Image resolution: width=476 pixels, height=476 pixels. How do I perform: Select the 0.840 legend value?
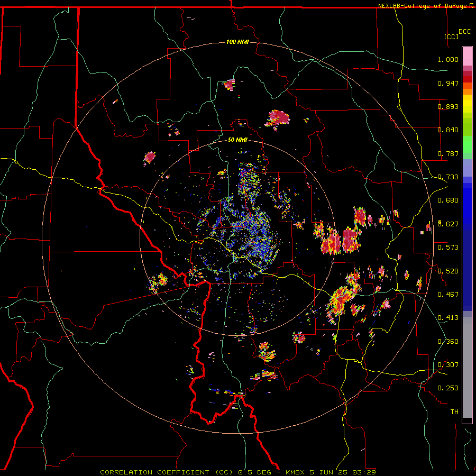point(448,130)
